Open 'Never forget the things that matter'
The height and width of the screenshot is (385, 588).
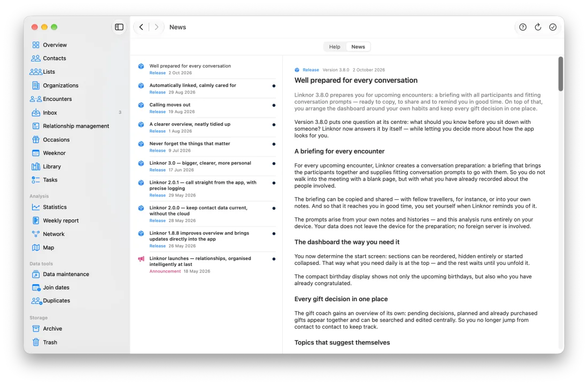pyautogui.click(x=207, y=147)
